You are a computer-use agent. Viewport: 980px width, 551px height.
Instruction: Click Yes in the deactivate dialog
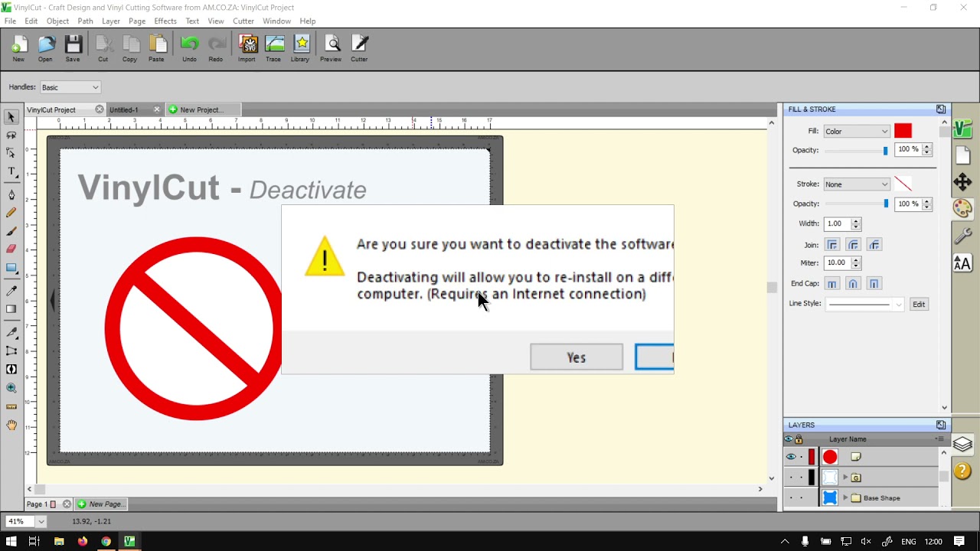[577, 357]
